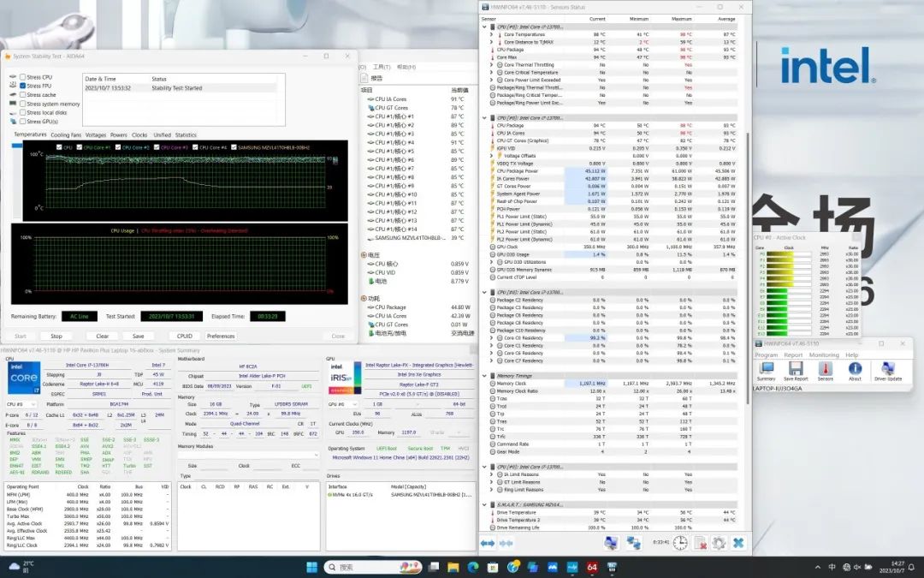
Task: Open the Summary icon in HWiNFO toolbar
Action: pos(766,369)
